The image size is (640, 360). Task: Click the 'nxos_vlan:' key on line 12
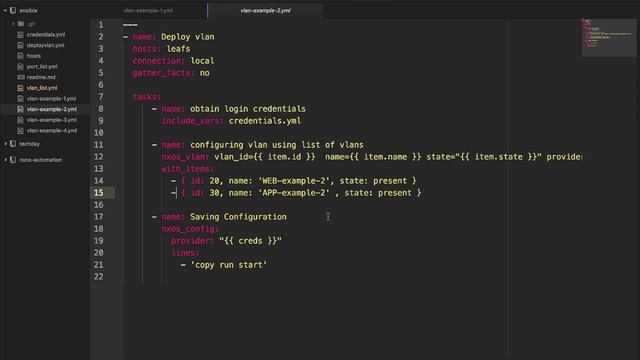point(185,157)
